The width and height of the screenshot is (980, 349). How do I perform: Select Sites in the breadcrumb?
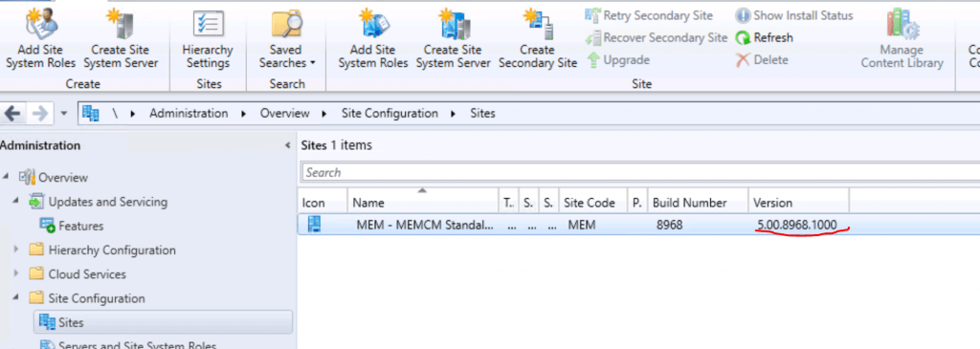[482, 114]
